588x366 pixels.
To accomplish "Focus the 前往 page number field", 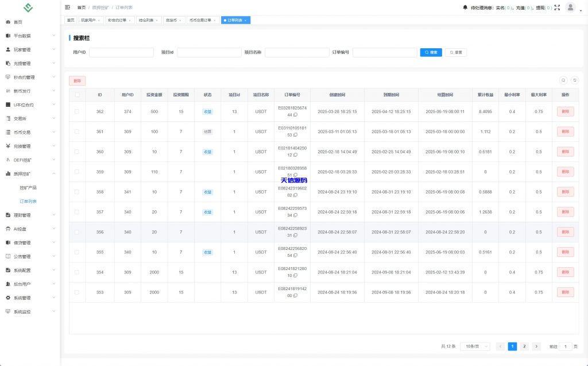I will pos(566,346).
